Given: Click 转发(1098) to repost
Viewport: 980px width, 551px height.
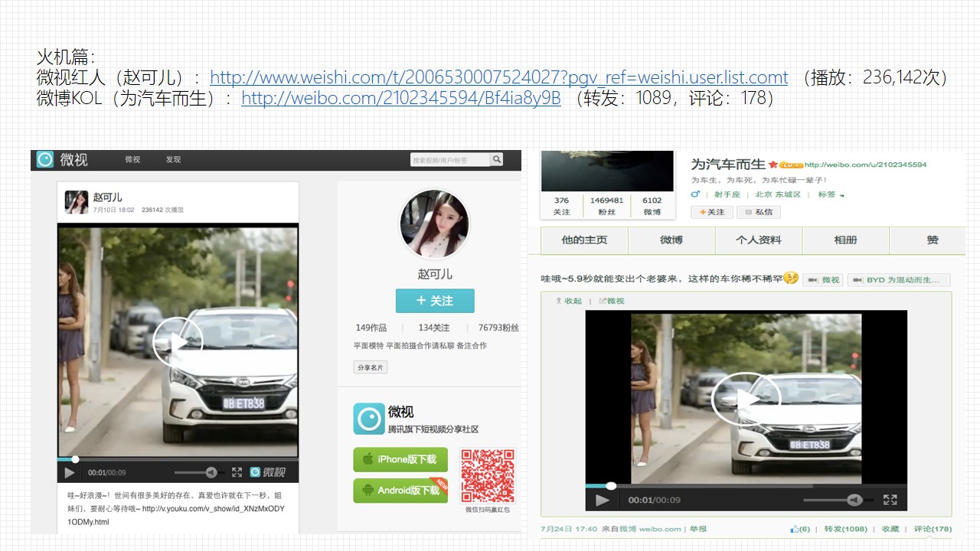Looking at the screenshot, I should point(846,529).
